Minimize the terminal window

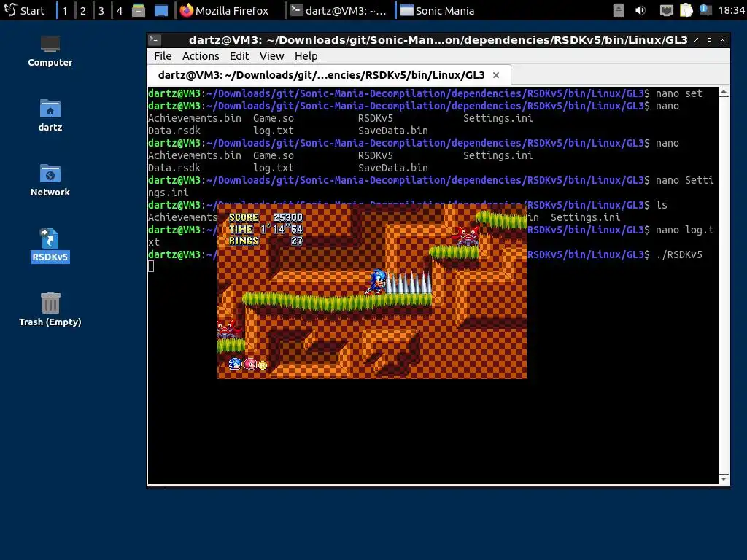pyautogui.click(x=697, y=40)
